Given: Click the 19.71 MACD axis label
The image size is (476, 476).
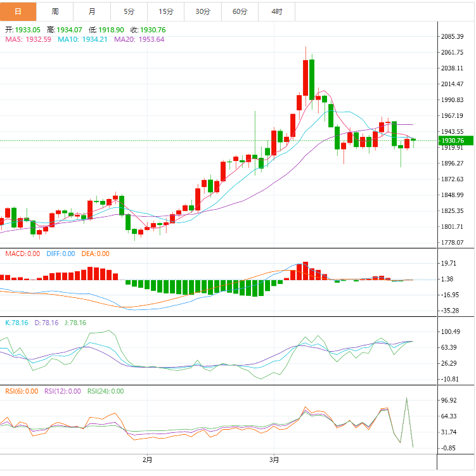Looking at the screenshot, I should 449,263.
